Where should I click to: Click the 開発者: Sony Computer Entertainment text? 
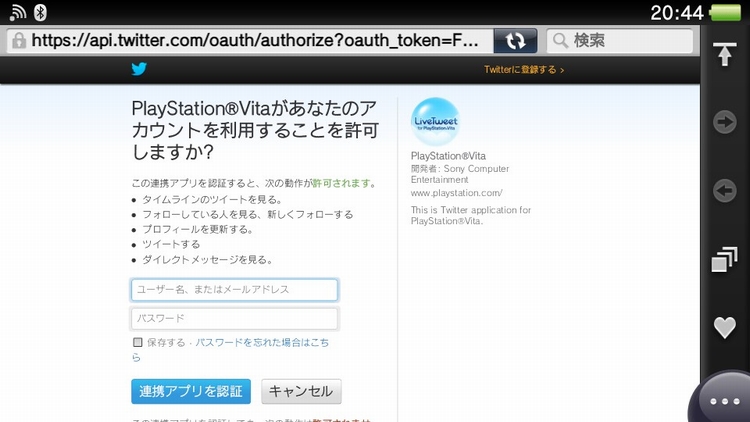pos(460,174)
